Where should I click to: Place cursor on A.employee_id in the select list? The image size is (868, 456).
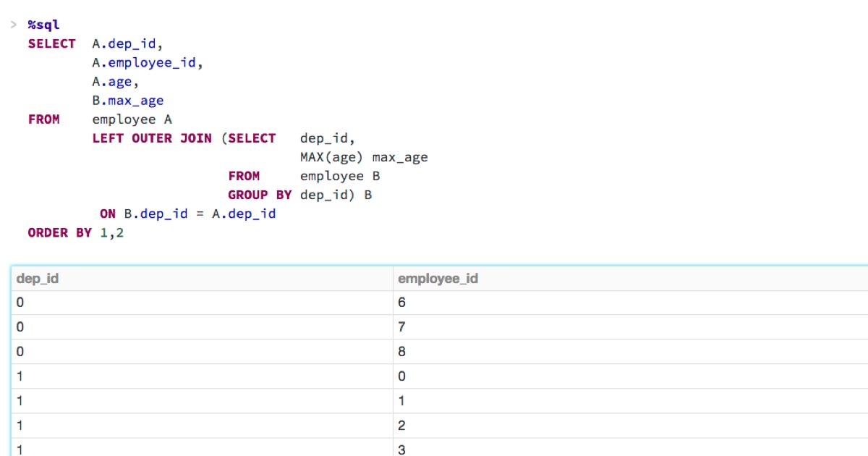[148, 63]
